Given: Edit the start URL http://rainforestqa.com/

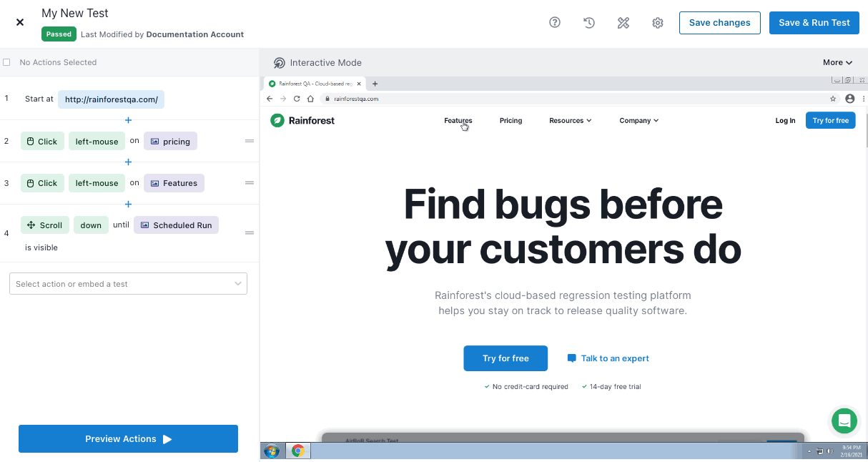Looking at the screenshot, I should 111,99.
